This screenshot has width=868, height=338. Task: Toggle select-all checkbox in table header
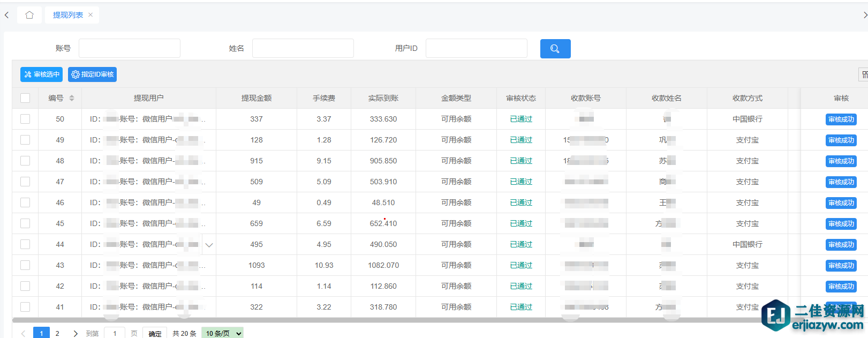(x=25, y=98)
